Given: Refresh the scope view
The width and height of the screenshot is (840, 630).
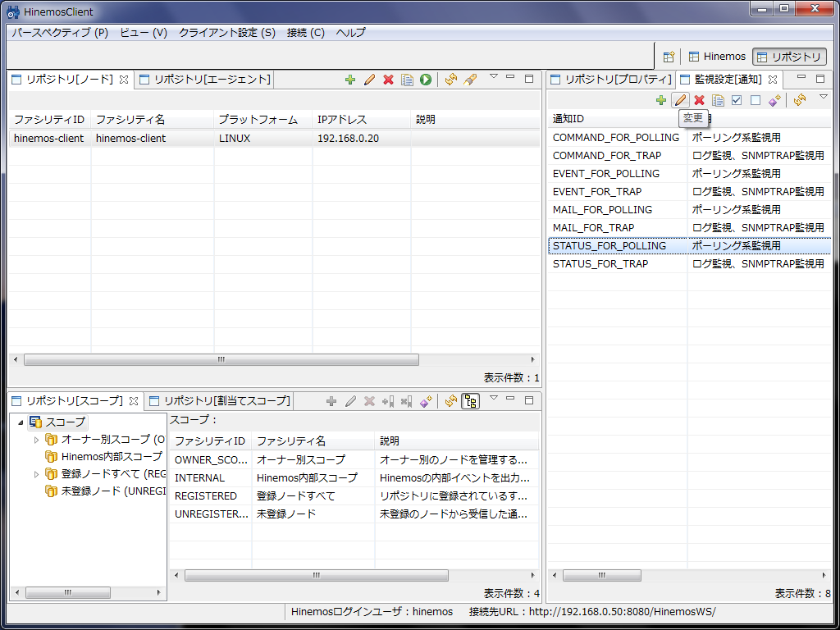Looking at the screenshot, I should coord(451,401).
